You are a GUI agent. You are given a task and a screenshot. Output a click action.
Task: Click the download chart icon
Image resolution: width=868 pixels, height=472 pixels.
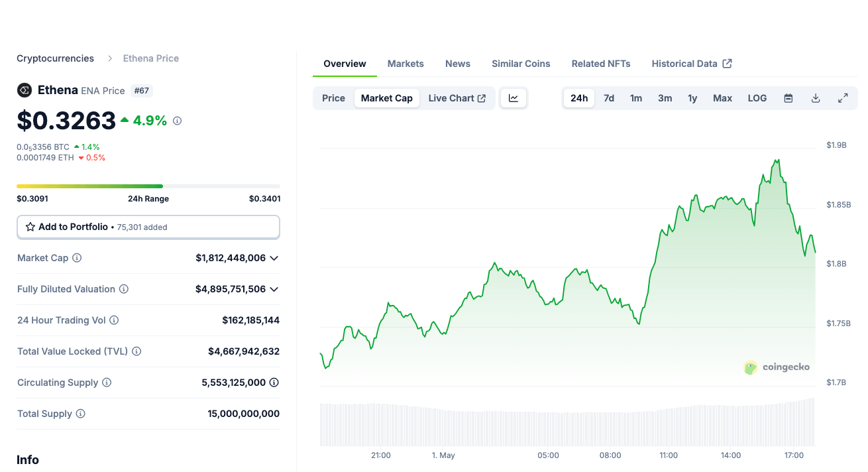pos(815,97)
